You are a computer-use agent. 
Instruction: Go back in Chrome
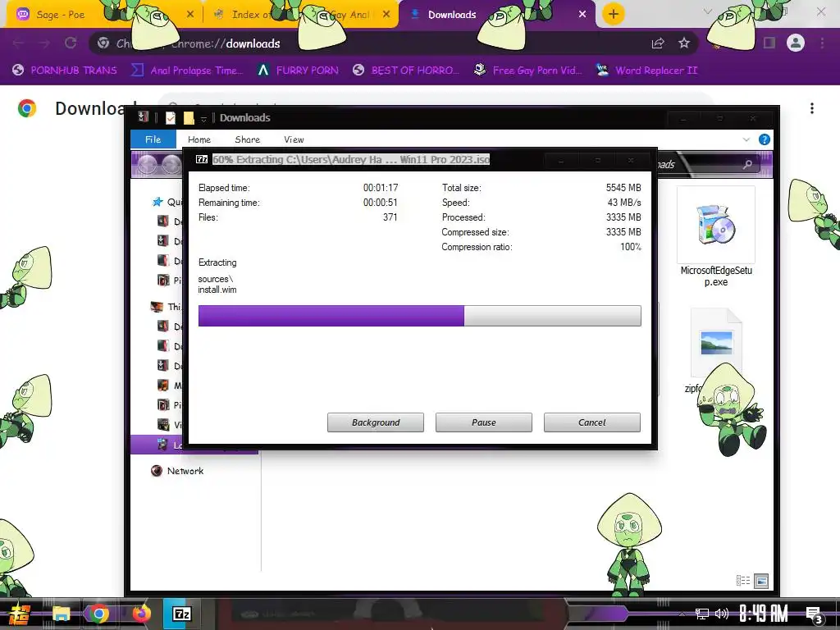18,43
